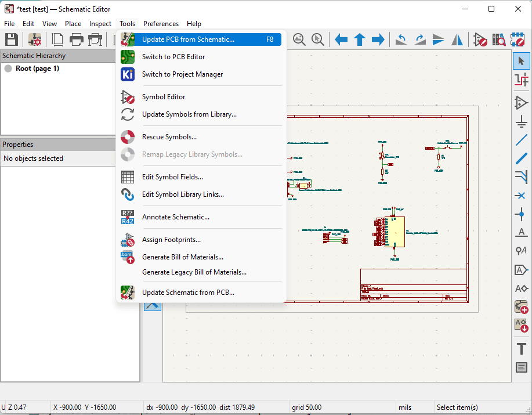Screen dimensions: 532x415
Task: Select the Import Sheet Pin tool
Action: pos(521,326)
